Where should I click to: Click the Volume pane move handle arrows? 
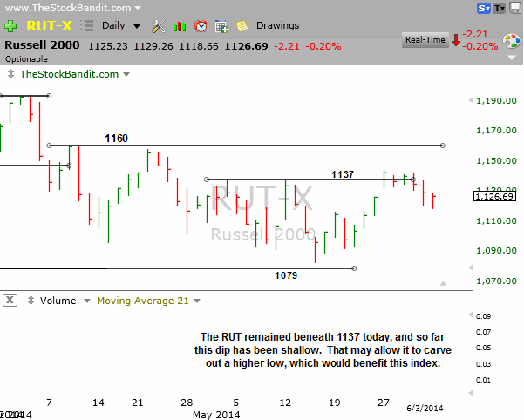[31, 300]
